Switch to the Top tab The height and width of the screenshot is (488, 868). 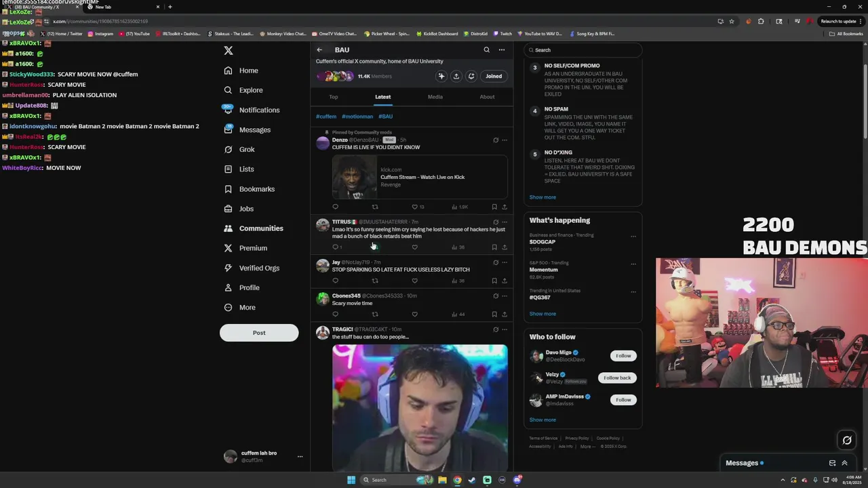point(334,97)
